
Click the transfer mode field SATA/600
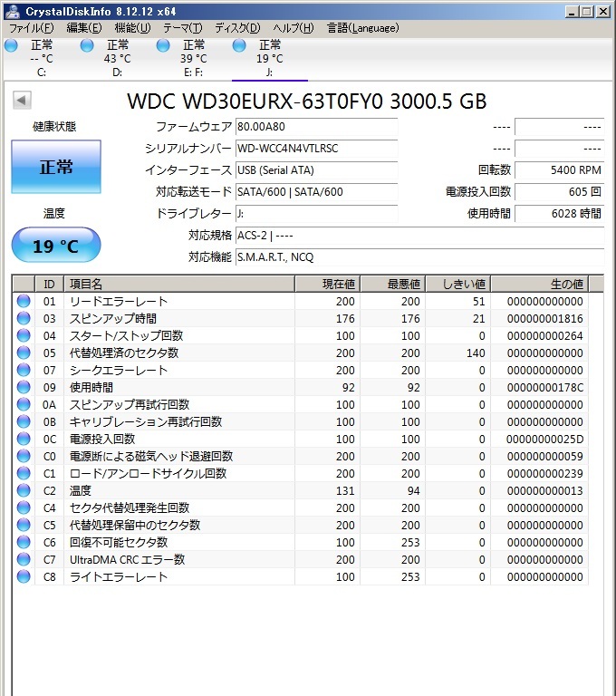pyautogui.click(x=316, y=192)
